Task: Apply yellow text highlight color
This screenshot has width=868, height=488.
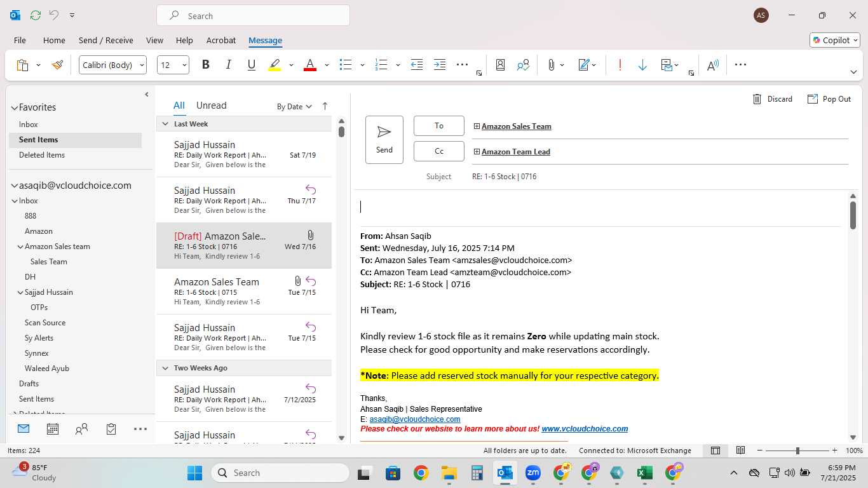Action: coord(275,65)
